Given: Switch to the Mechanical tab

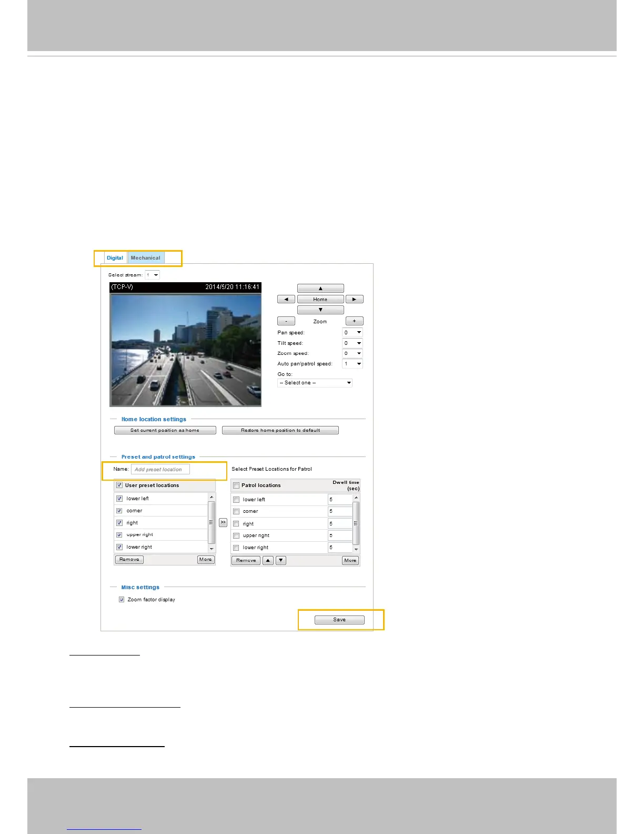Looking at the screenshot, I should coord(146,258).
